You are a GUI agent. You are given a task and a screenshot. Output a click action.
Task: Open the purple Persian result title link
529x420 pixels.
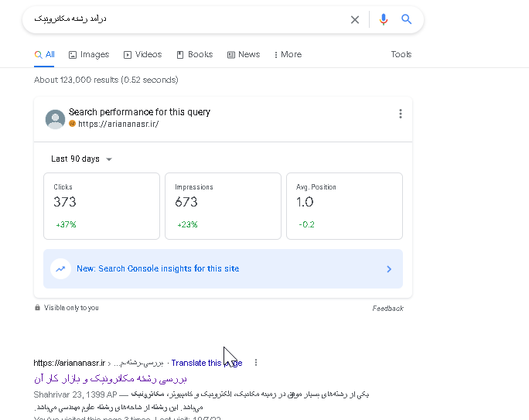(111, 379)
